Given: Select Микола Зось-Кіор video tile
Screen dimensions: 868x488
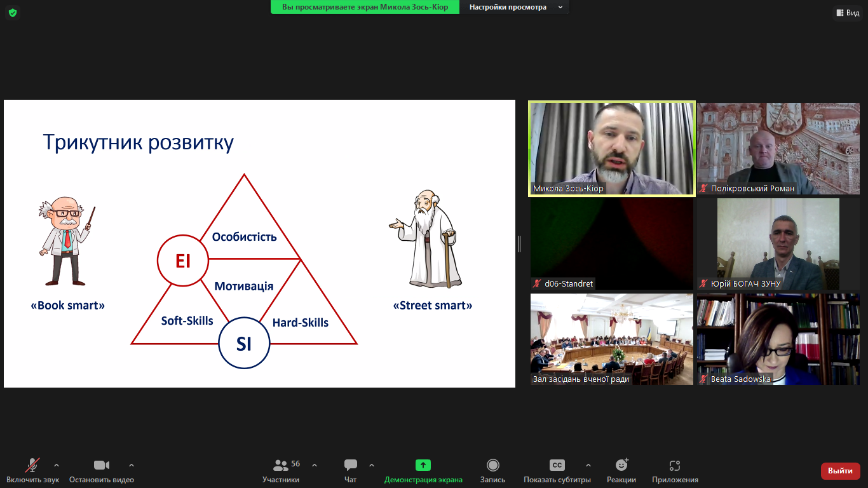Looking at the screenshot, I should (x=612, y=149).
